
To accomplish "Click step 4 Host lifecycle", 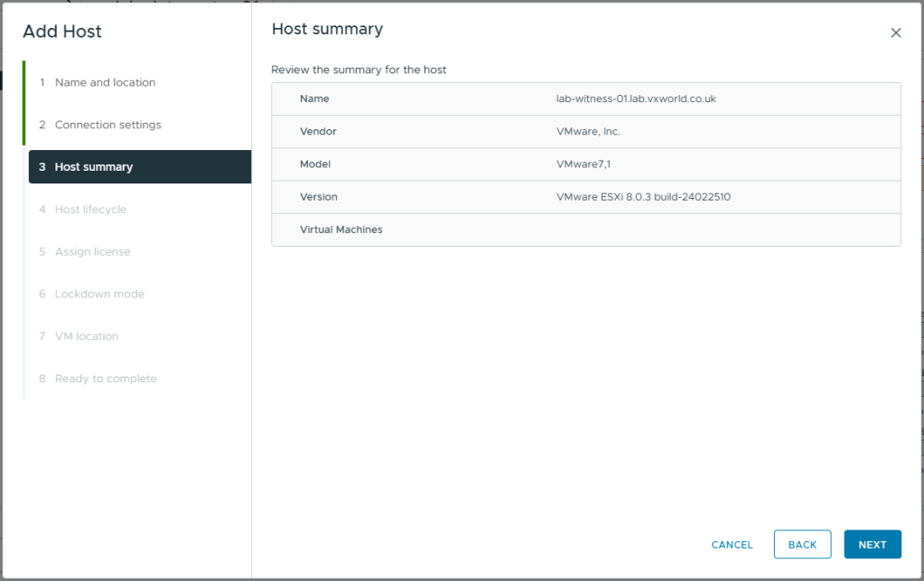I will (90, 210).
